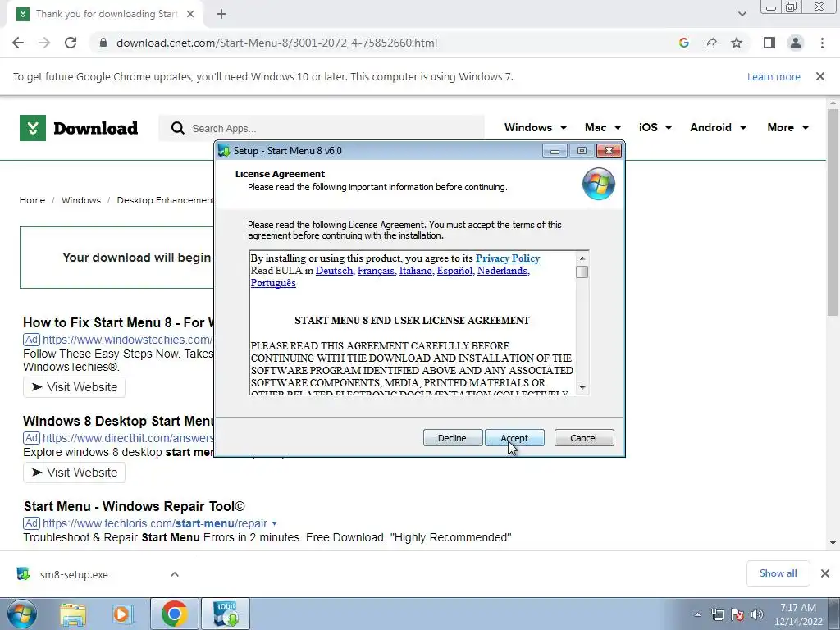Viewport: 840px width, 630px height.
Task: Go to Home breadcrumb
Action: pos(32,200)
